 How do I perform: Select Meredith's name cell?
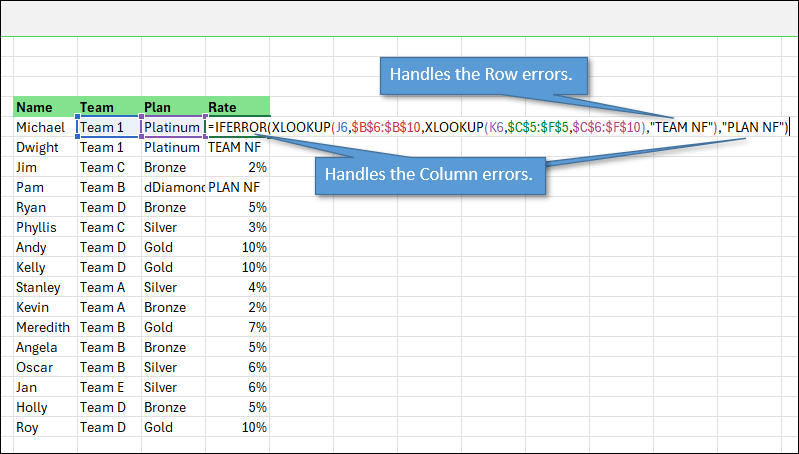tap(44, 327)
